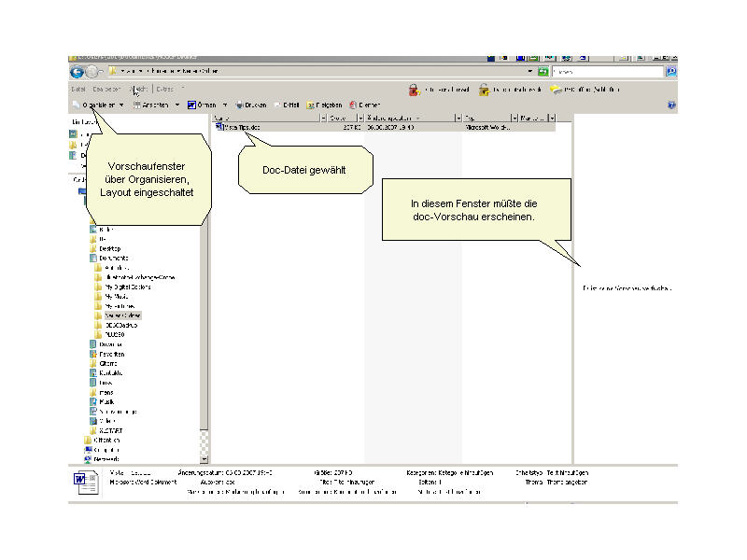Click the Word document thumbnail in details pane
This screenshot has width=747, height=560.
(x=86, y=482)
